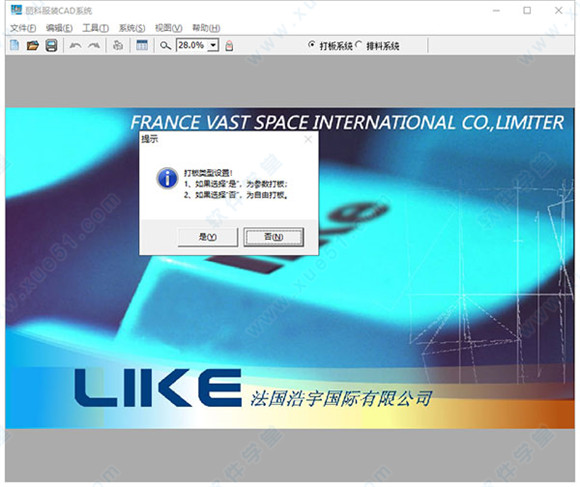Select the 排料系统 radio button

point(358,45)
